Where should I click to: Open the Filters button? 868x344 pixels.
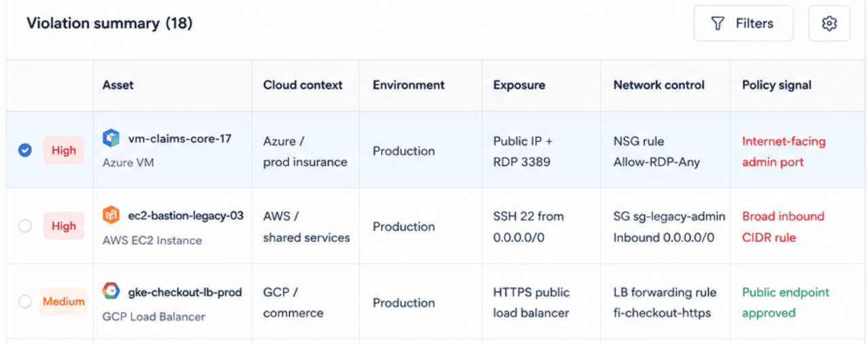[744, 24]
